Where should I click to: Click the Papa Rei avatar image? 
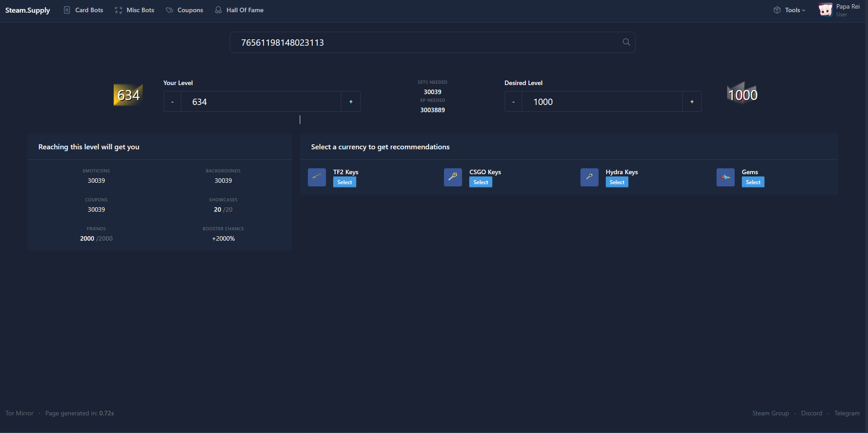[826, 10]
